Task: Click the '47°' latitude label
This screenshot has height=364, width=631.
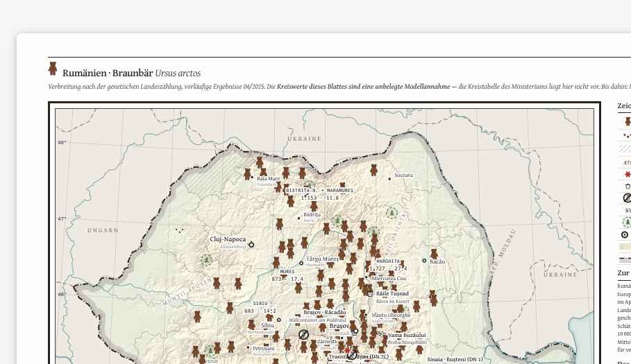Action: click(62, 219)
